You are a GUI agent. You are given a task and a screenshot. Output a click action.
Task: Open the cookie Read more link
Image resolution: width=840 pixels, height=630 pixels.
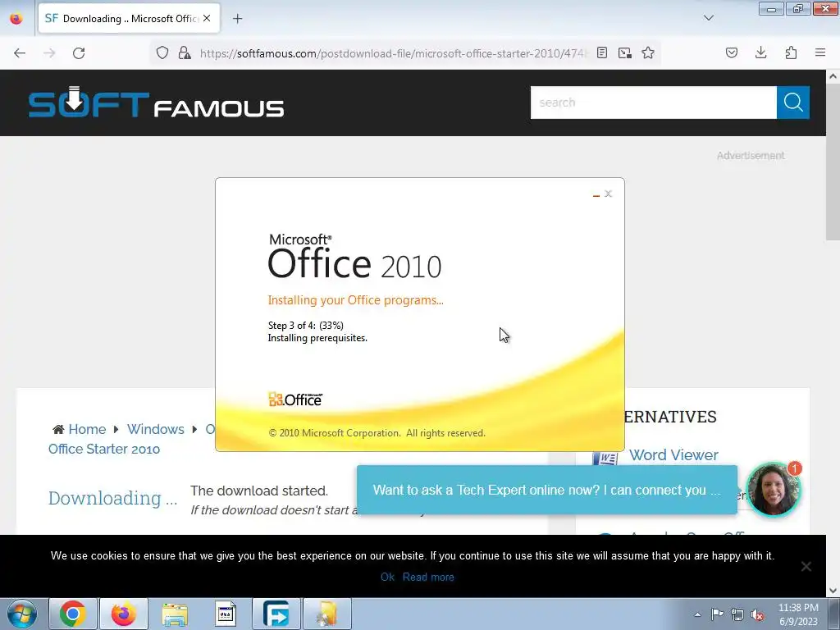pos(428,577)
